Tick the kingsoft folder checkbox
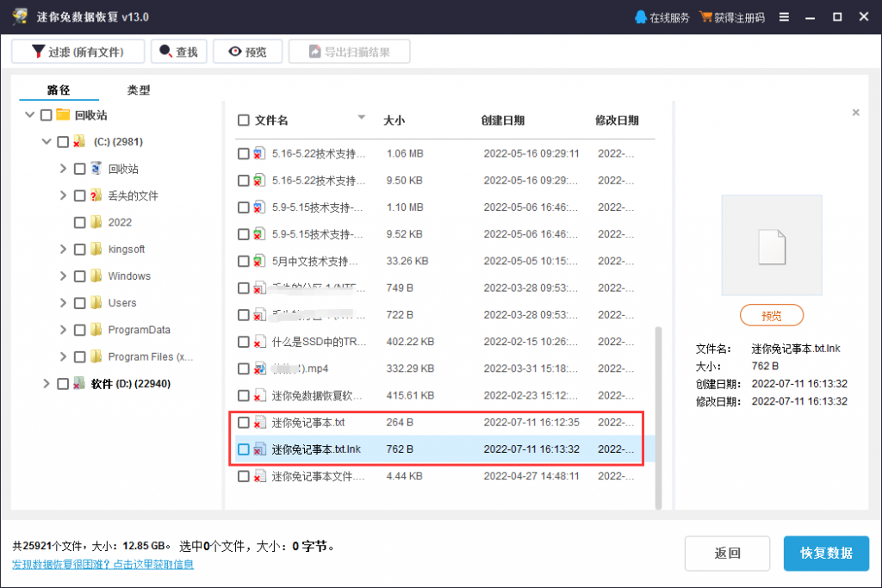The height and width of the screenshot is (588, 882). click(80, 249)
